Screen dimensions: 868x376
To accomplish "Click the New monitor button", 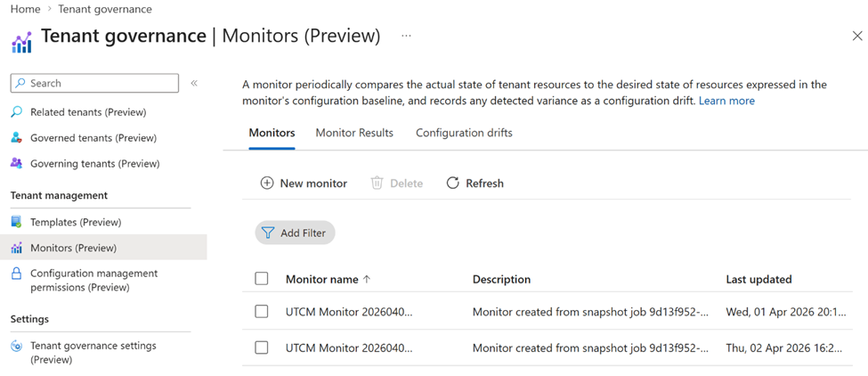I will 304,184.
